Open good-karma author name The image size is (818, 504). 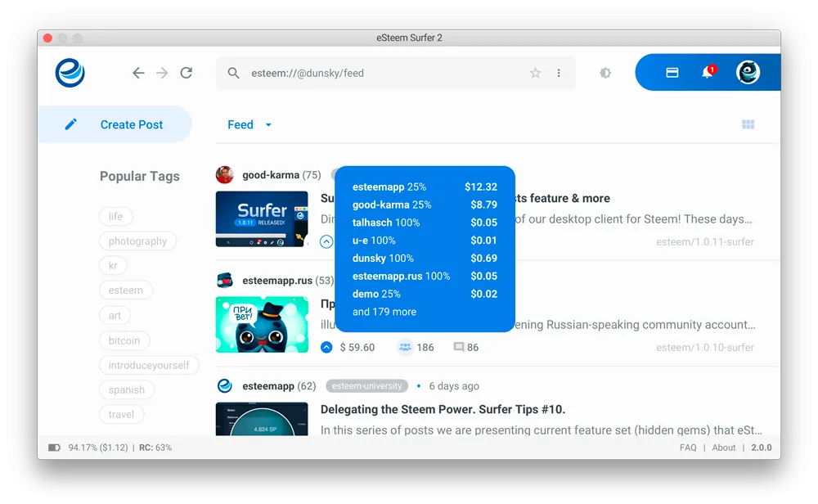point(271,175)
